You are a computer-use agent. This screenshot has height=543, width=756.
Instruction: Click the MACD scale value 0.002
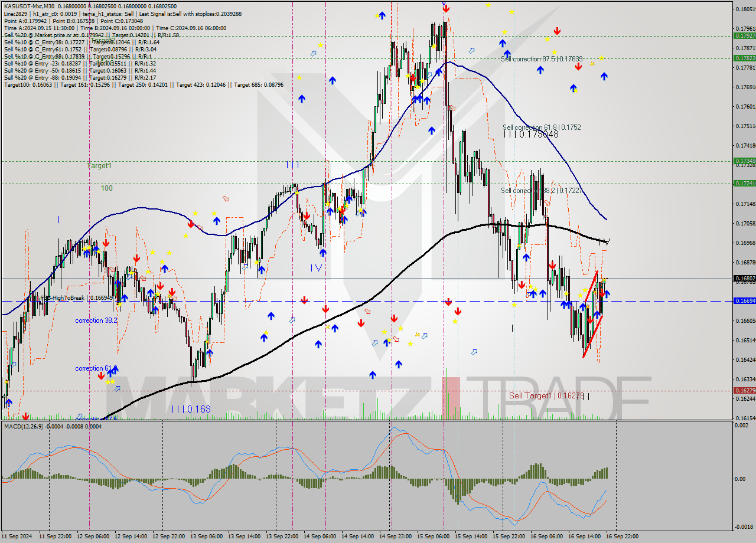pos(743,426)
